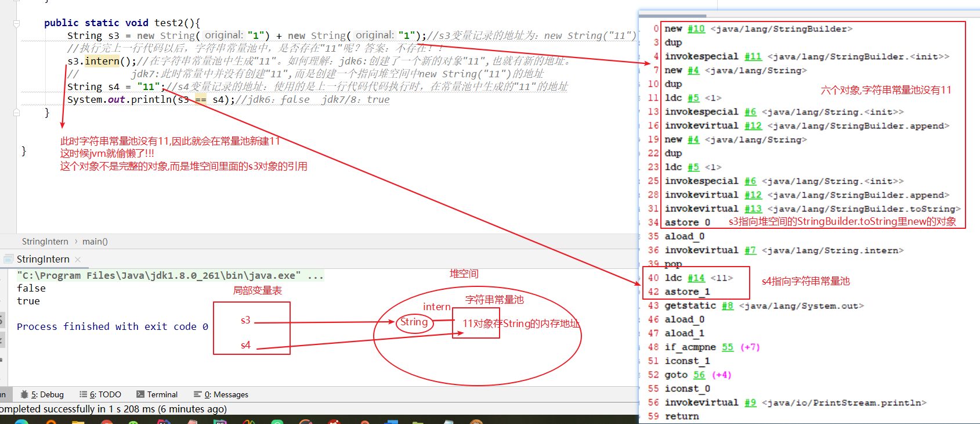Image resolution: width=980 pixels, height=424 pixels.
Task: Follow link #4 on bytecode offset 19
Action: [693, 139]
